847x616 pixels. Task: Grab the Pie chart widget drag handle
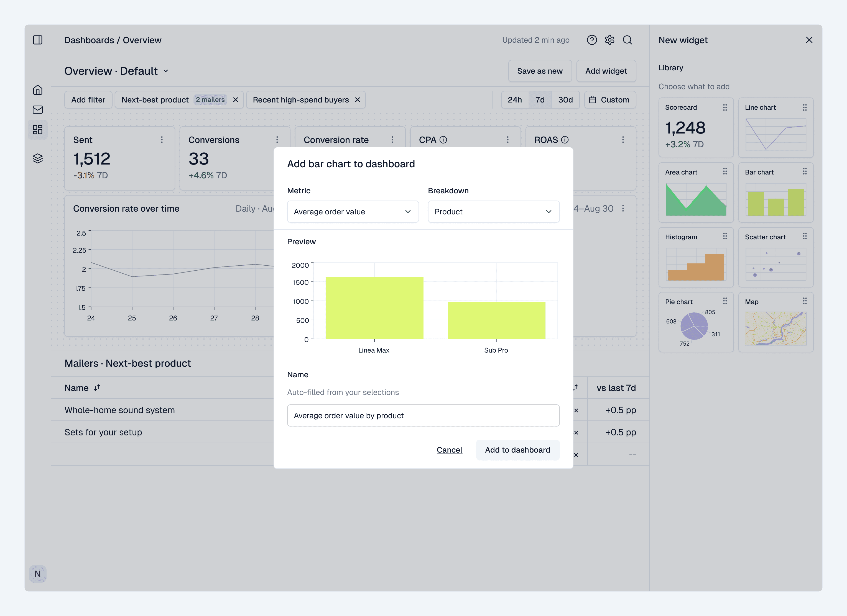coord(725,301)
